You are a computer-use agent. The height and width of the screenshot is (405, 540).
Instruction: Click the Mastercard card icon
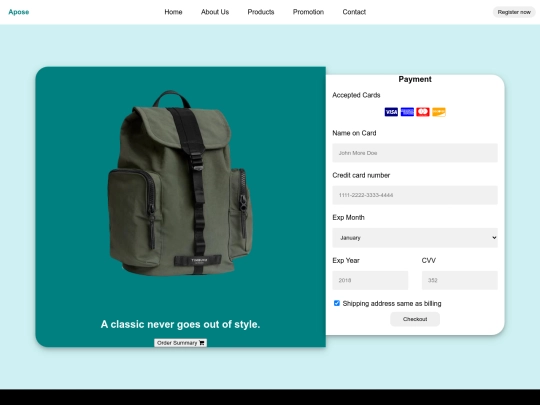423,112
